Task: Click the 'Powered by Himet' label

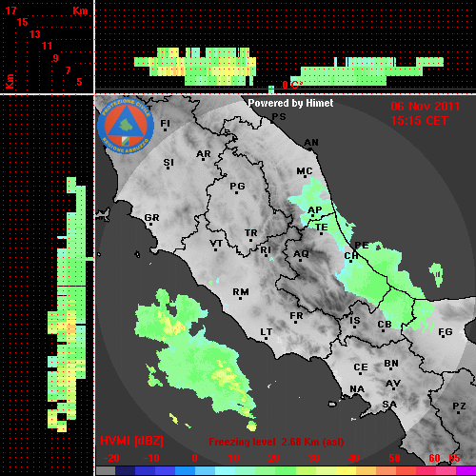Action: point(290,103)
